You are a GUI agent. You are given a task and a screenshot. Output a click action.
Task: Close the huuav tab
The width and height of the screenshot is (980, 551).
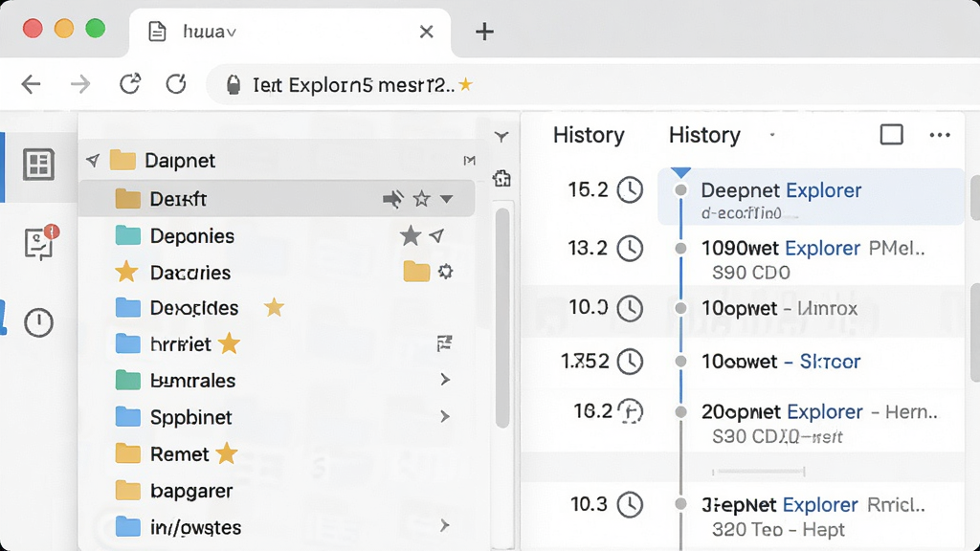(426, 32)
